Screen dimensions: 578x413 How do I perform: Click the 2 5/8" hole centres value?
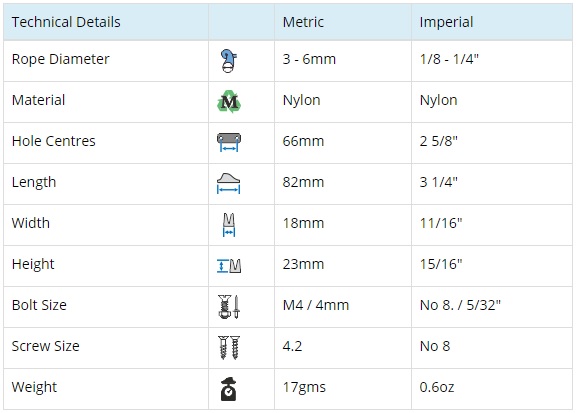[438, 141]
